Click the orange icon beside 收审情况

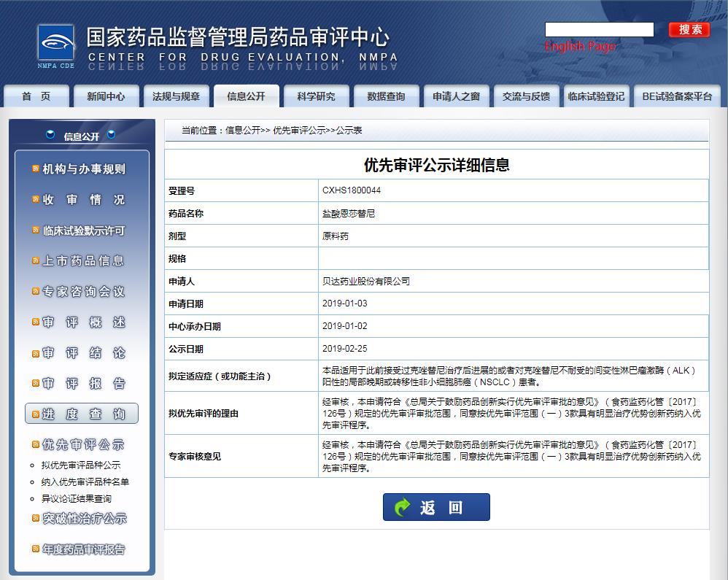(36, 200)
